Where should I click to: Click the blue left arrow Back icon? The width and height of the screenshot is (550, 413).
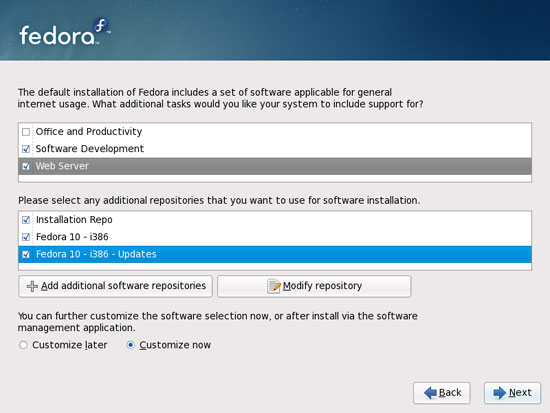(430, 393)
